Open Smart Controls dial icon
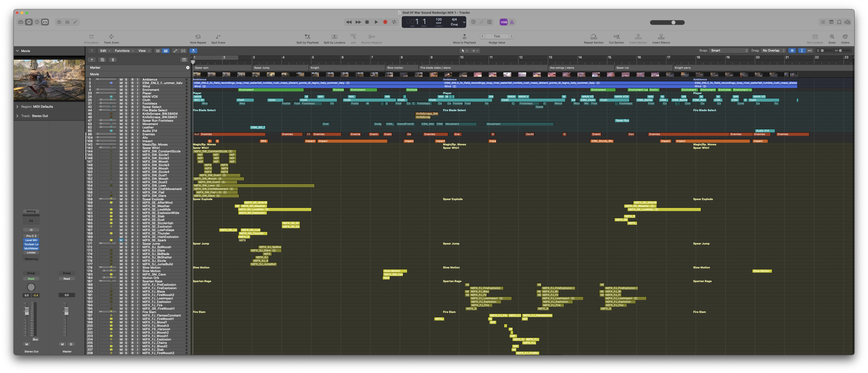The image size is (868, 373). pos(59,22)
